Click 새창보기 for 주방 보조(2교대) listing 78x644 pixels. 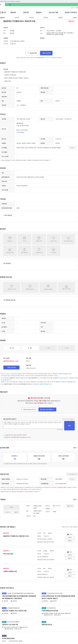(70, 558)
